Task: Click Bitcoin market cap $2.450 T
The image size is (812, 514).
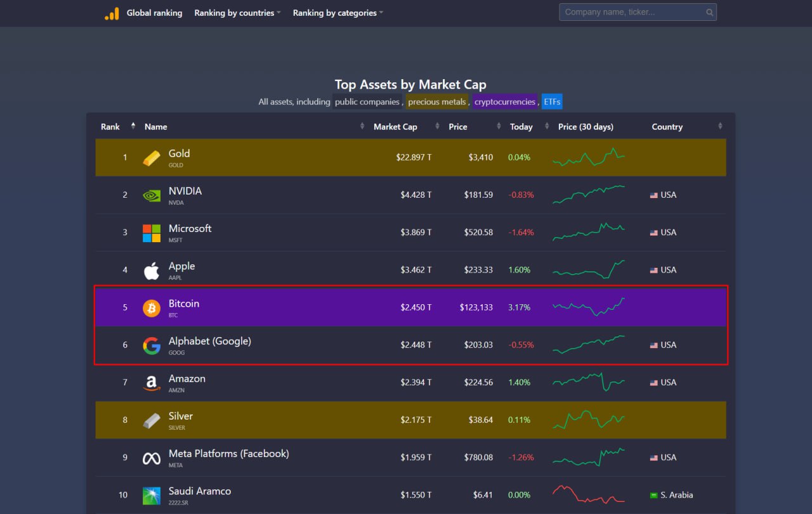Action: 416,307
